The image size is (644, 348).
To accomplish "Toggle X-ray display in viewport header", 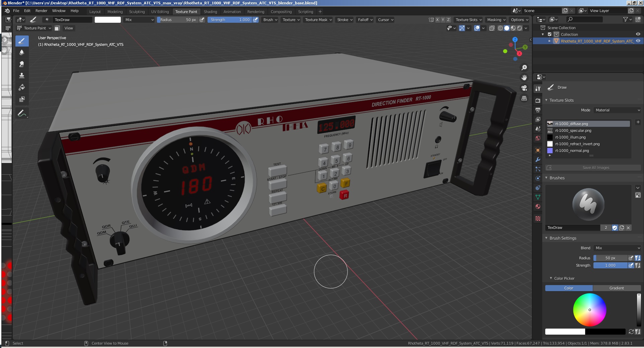I will click(x=492, y=28).
